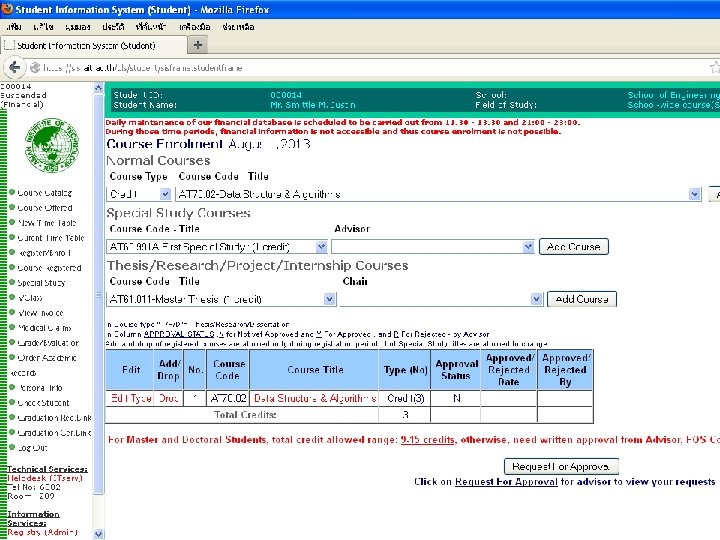Screen dimensions: 720x540
Task: Click Add Course for Special Study
Action: 574,247
